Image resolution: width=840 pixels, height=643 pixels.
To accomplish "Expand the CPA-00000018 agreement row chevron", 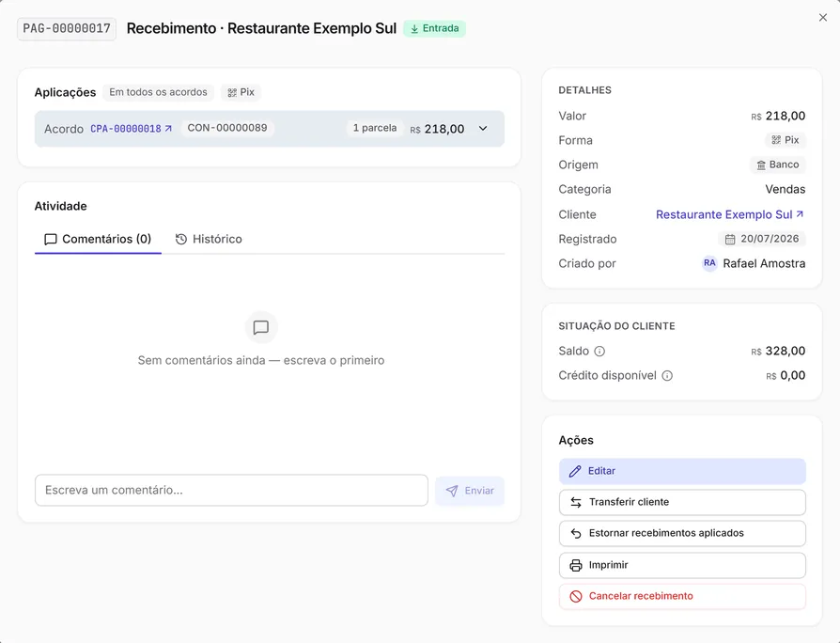I will [483, 129].
